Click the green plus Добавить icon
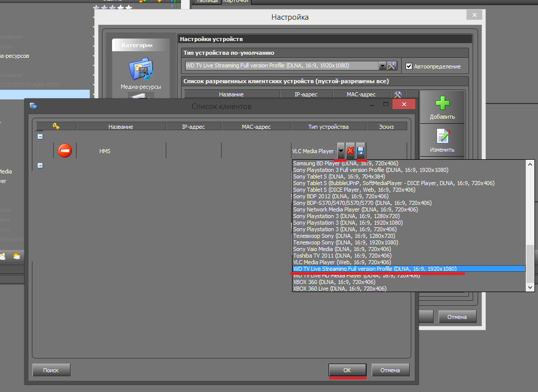The image size is (538, 392). [442, 103]
